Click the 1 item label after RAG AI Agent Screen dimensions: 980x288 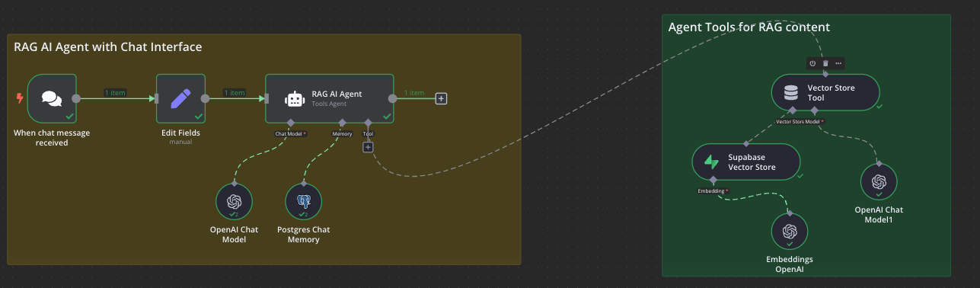[414, 93]
